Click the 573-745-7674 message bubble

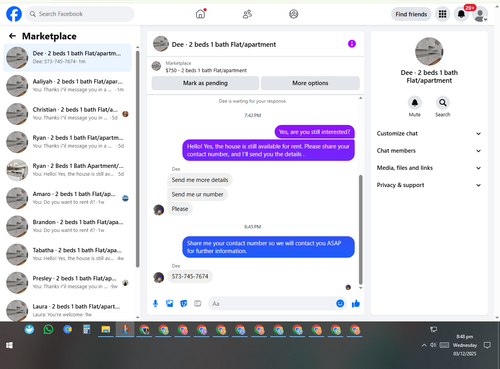pyautogui.click(x=190, y=276)
